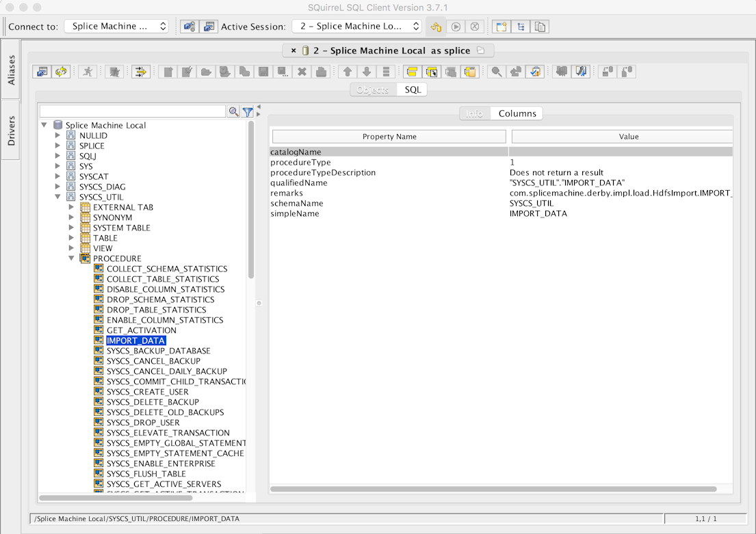Click the open folder toolbar icon
Viewport: 756px width, 534px height.
point(206,72)
